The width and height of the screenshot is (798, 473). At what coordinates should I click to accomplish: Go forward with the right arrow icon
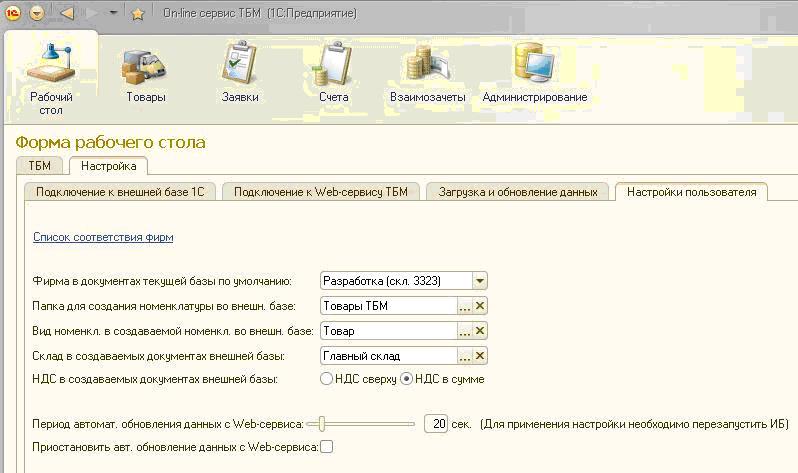(x=93, y=13)
